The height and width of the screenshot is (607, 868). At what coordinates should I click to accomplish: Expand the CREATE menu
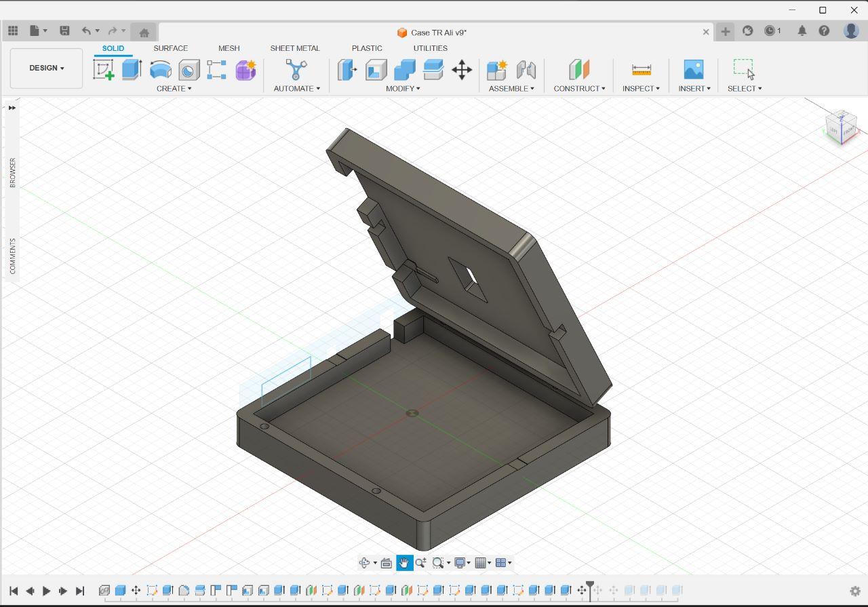174,88
